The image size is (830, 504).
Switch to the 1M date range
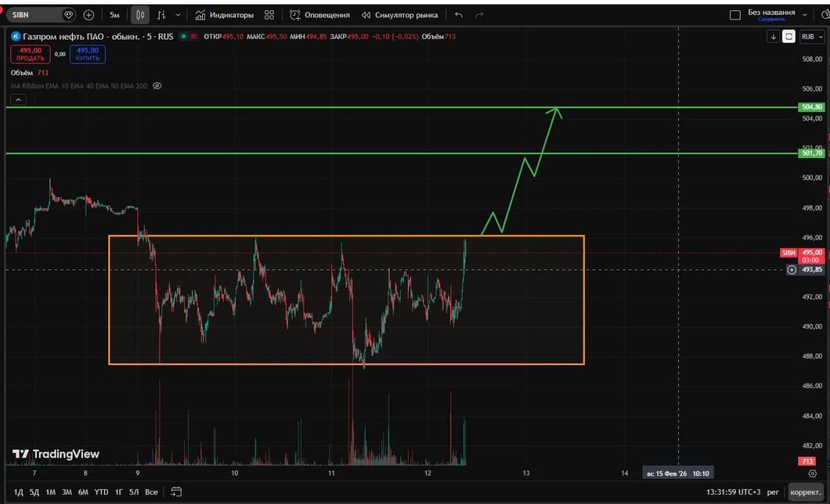point(51,492)
